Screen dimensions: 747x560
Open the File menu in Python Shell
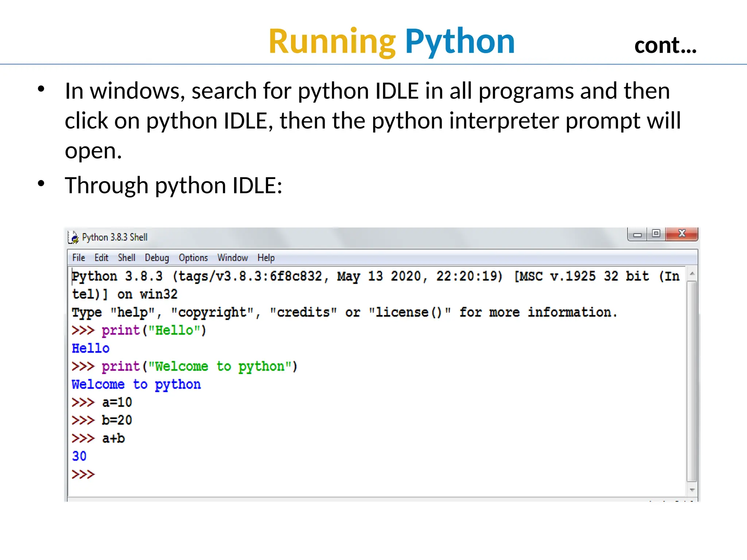[78, 258]
